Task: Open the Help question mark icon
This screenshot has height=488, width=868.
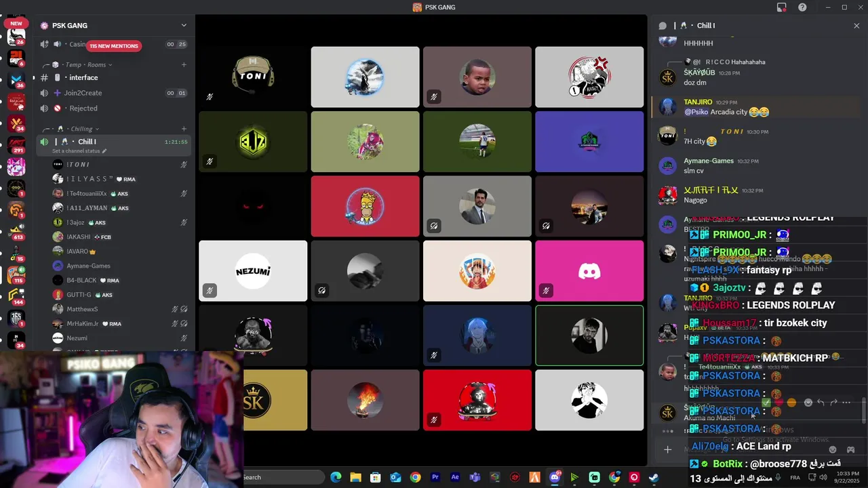Action: [803, 7]
